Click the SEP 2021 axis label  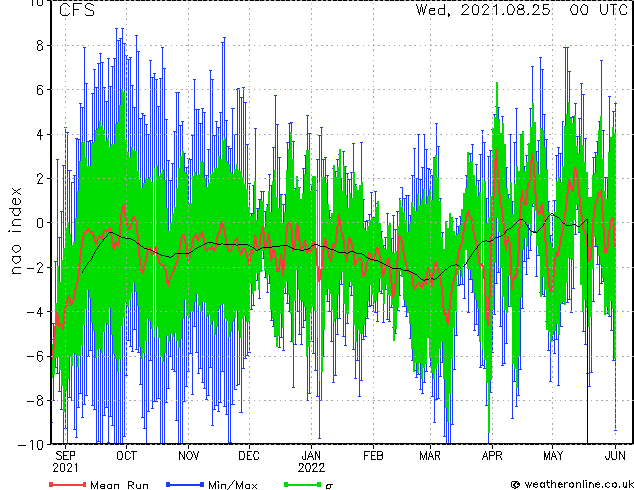point(65,462)
